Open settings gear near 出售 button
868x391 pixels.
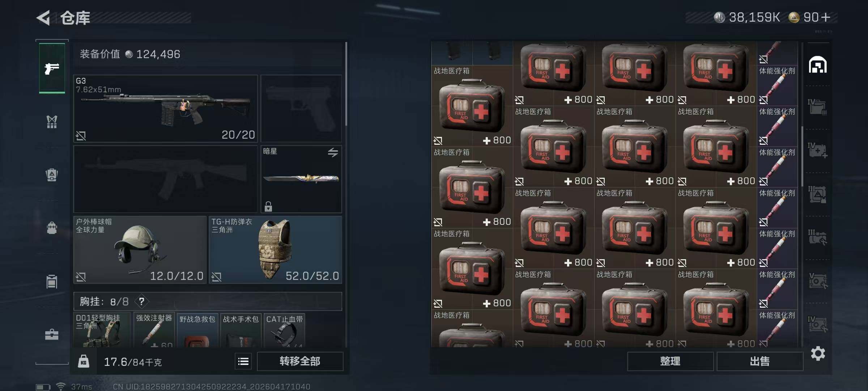(818, 353)
